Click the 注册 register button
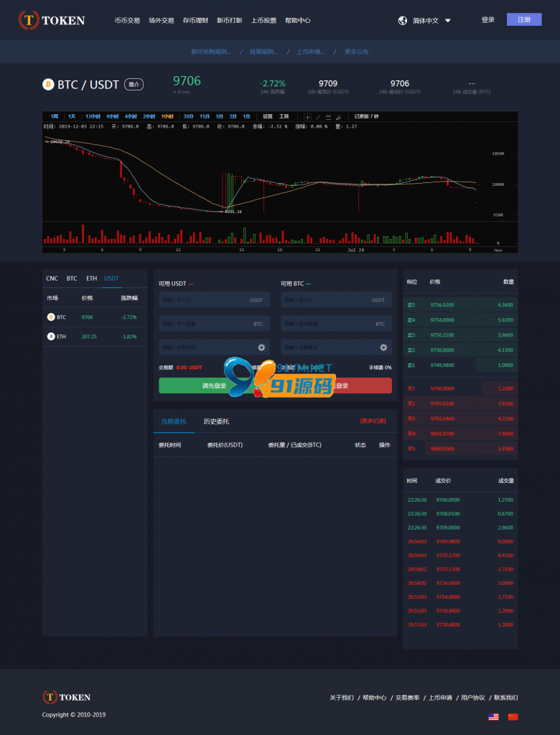The width and height of the screenshot is (560, 735). pos(524,19)
